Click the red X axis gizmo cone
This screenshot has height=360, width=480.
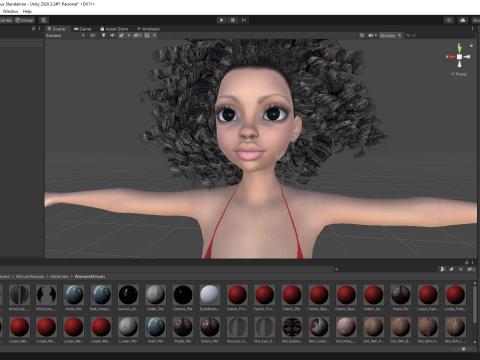(x=452, y=57)
